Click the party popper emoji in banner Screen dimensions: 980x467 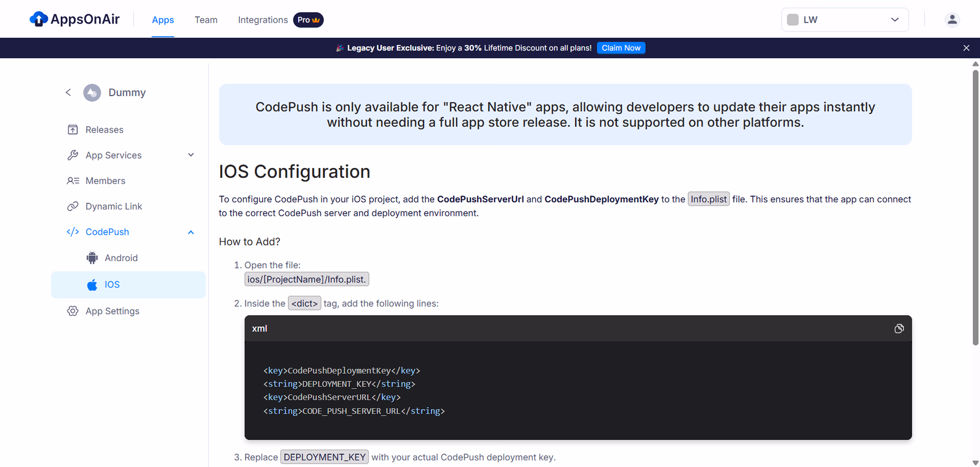point(340,48)
